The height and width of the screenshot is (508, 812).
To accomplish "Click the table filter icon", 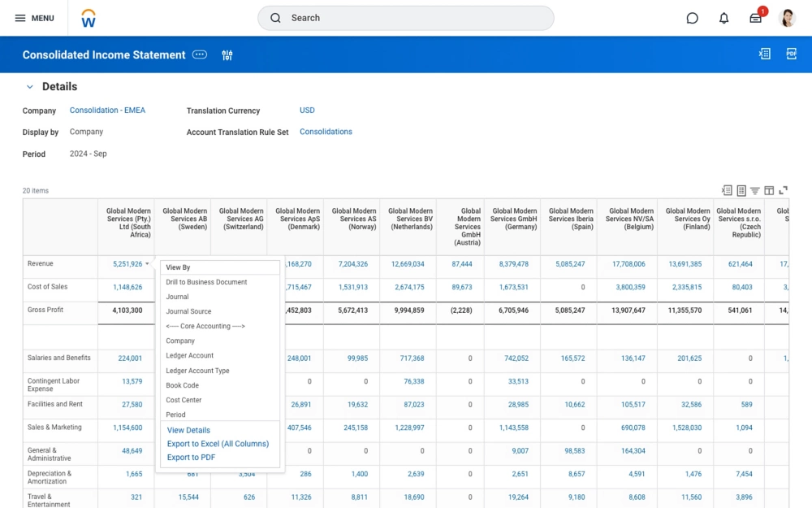I will [x=755, y=190].
